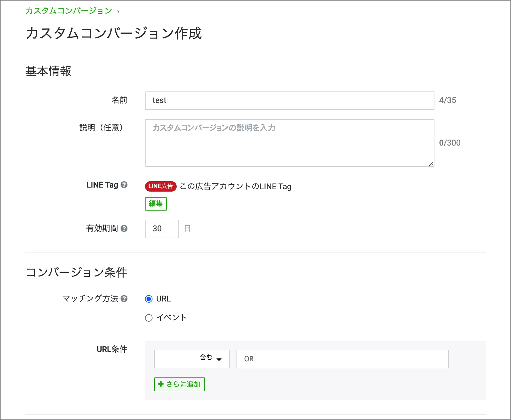The height and width of the screenshot is (420, 511).
Task: Select the URL matching method
Action: (149, 299)
